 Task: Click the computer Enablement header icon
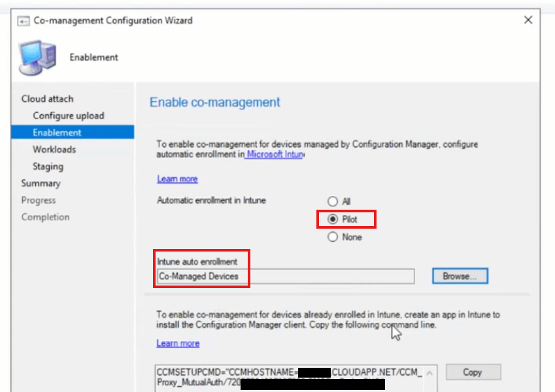pyautogui.click(x=37, y=57)
